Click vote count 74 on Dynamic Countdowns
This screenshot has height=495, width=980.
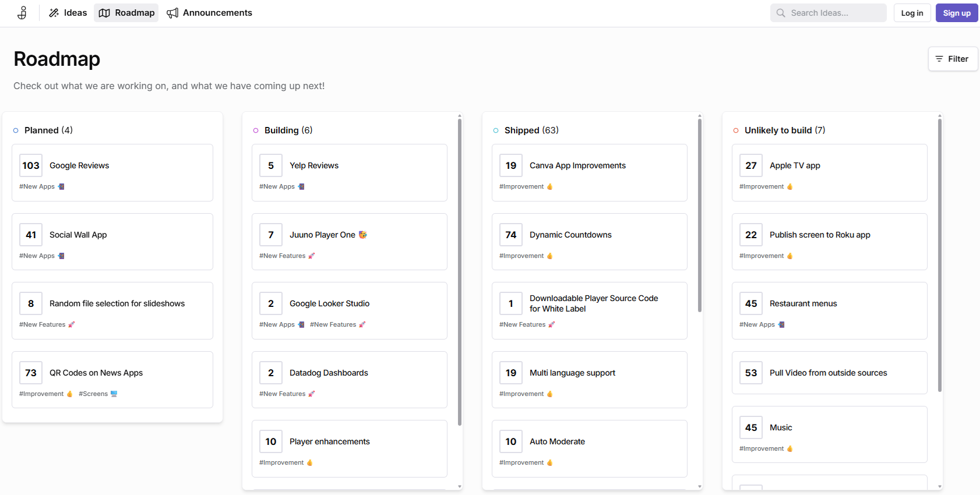pyautogui.click(x=511, y=235)
